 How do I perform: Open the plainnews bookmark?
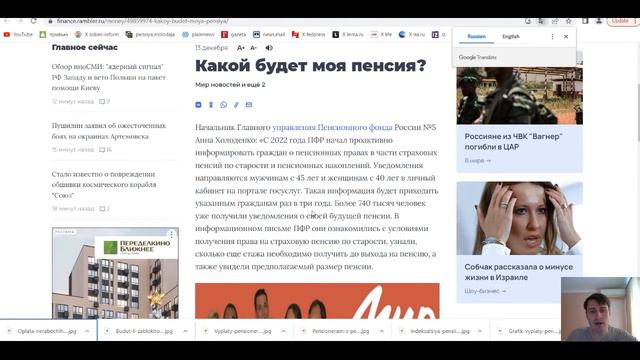point(198,35)
